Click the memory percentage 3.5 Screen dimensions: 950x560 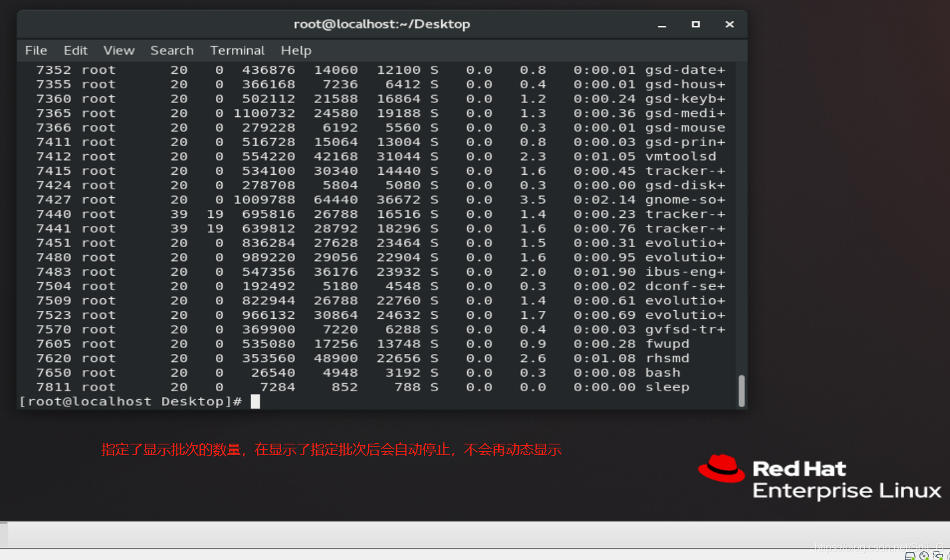click(533, 199)
